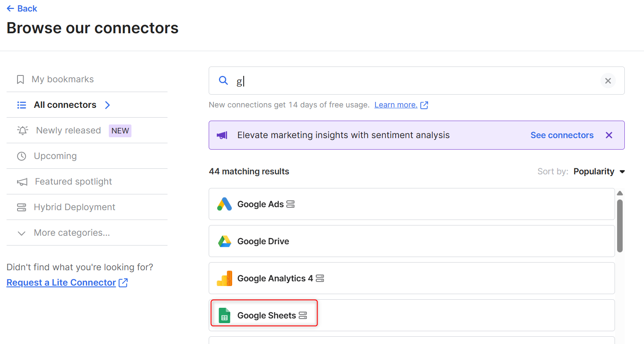Open My bookmarks category
Image resolution: width=644 pixels, height=344 pixels.
[x=87, y=79]
